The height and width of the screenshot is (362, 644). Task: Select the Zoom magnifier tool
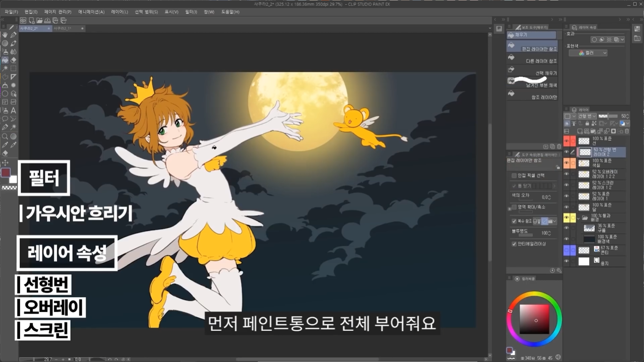tap(5, 136)
